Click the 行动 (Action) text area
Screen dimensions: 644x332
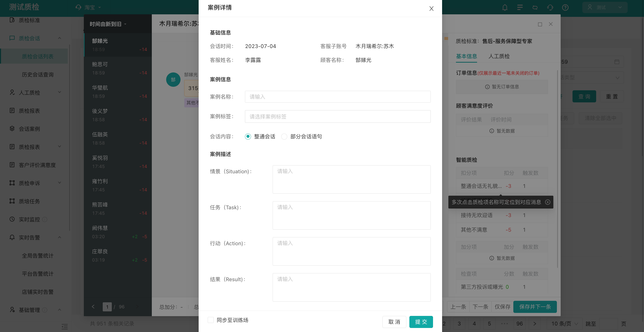[x=351, y=251]
